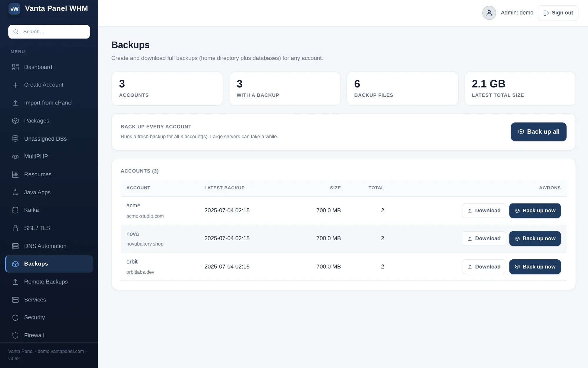588x368 pixels.
Task: Click the server icon beside Services
Action: point(15,300)
